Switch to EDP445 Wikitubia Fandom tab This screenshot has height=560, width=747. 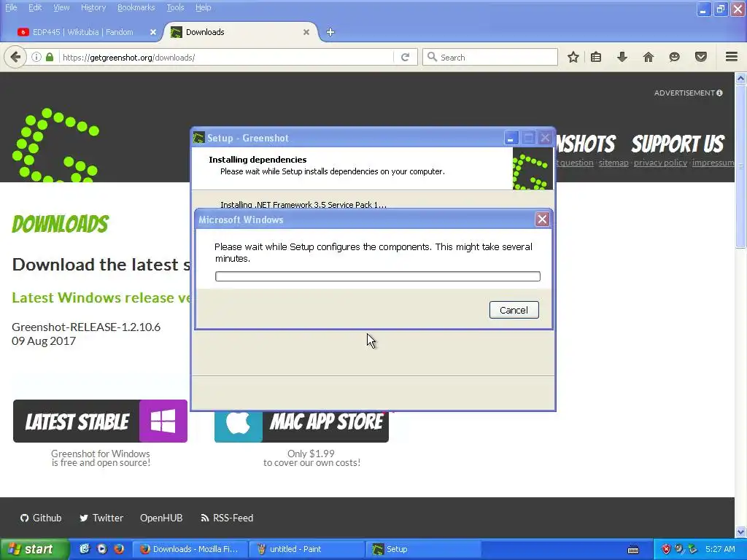83,32
